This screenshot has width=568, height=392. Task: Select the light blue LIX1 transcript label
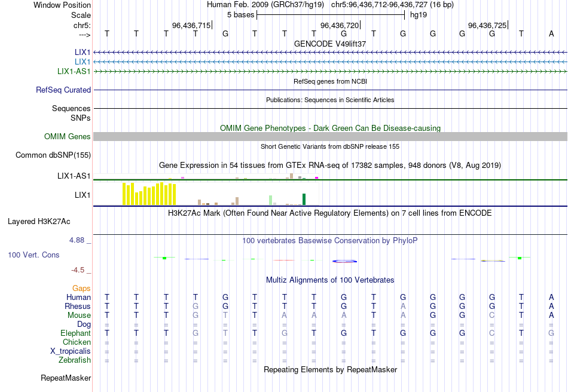click(83, 62)
